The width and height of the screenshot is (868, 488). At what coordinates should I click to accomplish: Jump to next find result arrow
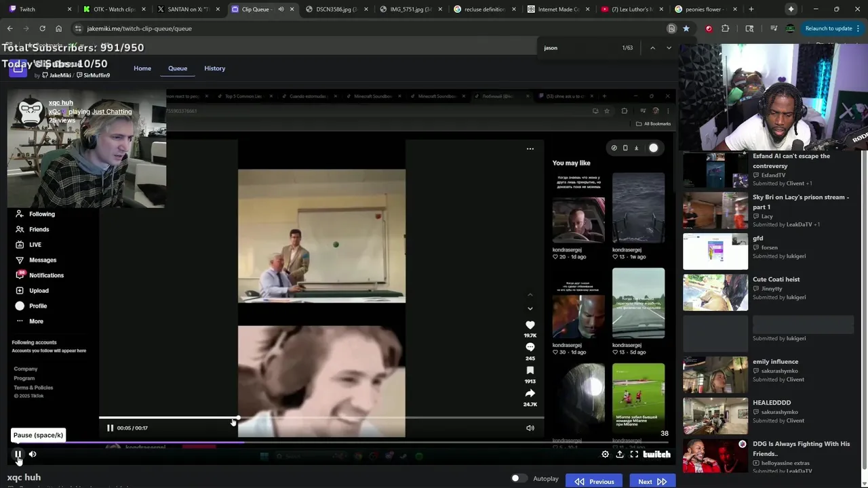pos(669,47)
